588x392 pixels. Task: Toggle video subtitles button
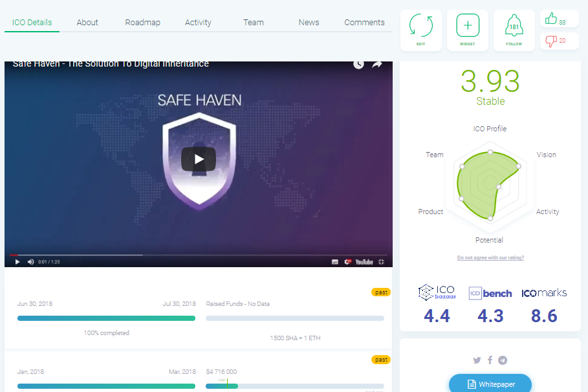point(335,262)
